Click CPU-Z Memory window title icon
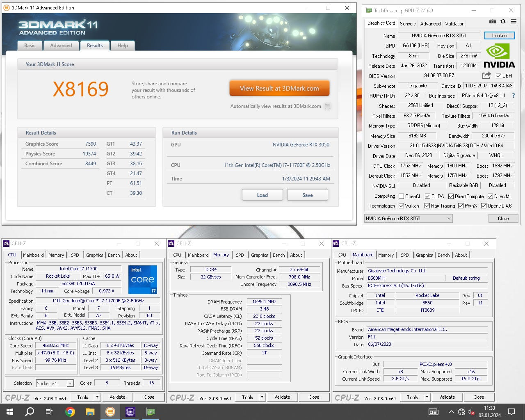The width and height of the screenshot is (525, 420). tap(171, 244)
